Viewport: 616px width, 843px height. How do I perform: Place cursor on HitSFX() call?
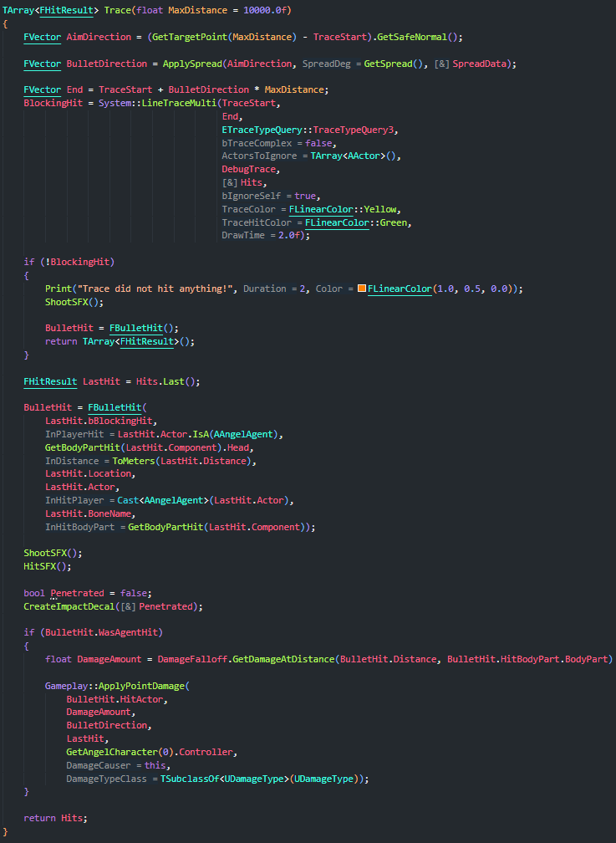48,566
